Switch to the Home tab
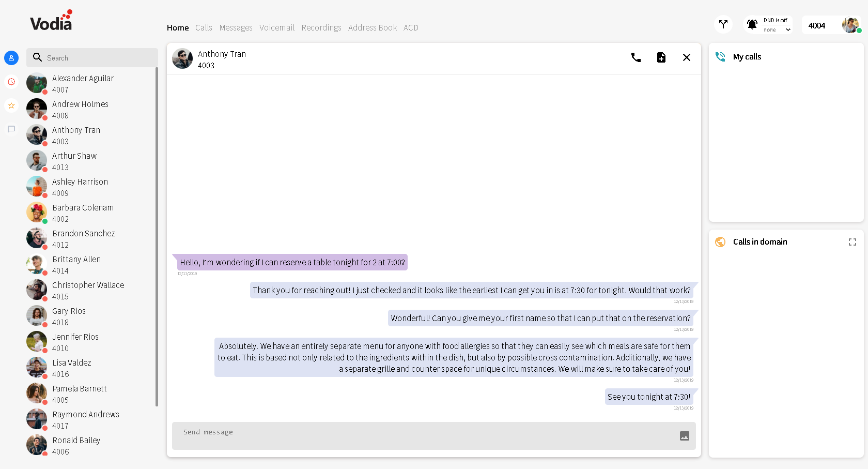Image resolution: width=868 pixels, height=469 pixels. [178, 28]
